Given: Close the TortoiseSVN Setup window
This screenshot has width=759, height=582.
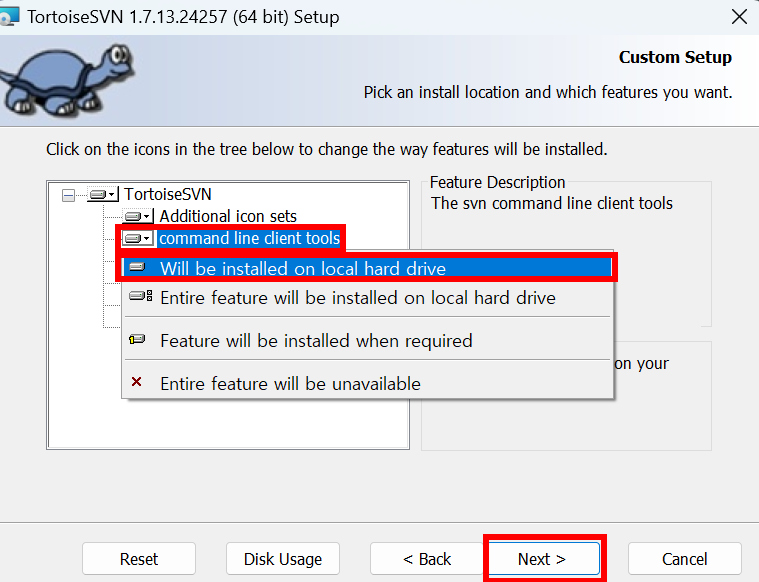Looking at the screenshot, I should (x=739, y=17).
